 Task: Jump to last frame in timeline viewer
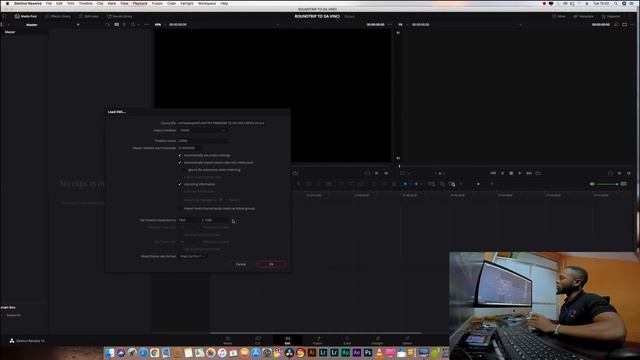529,173
